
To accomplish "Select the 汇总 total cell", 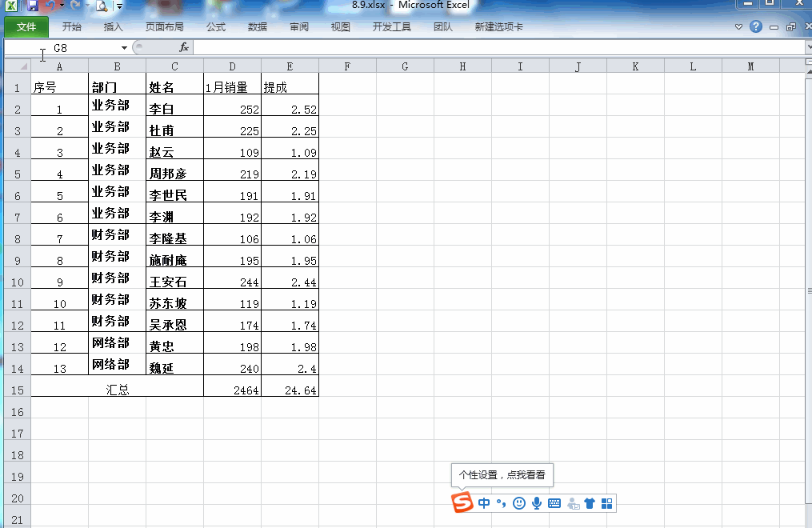I will click(117, 389).
